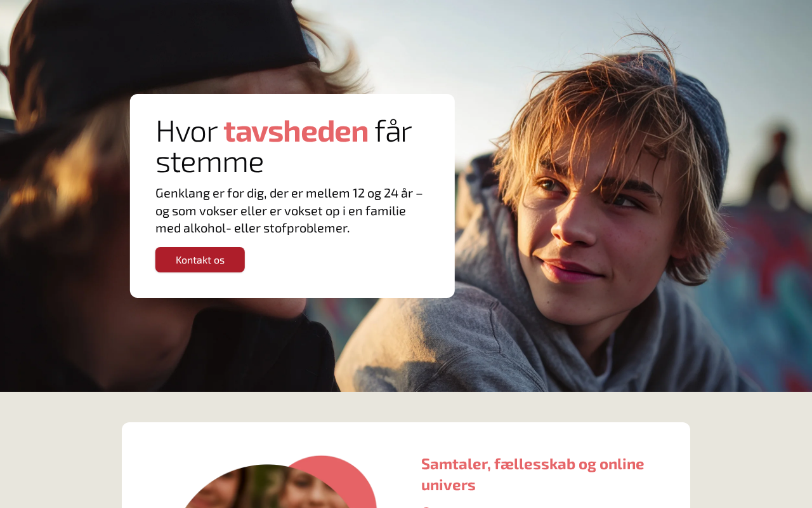The width and height of the screenshot is (812, 508).
Task: Click the text line med alkohol- eller stofproblemer
Action: pyautogui.click(x=252, y=228)
